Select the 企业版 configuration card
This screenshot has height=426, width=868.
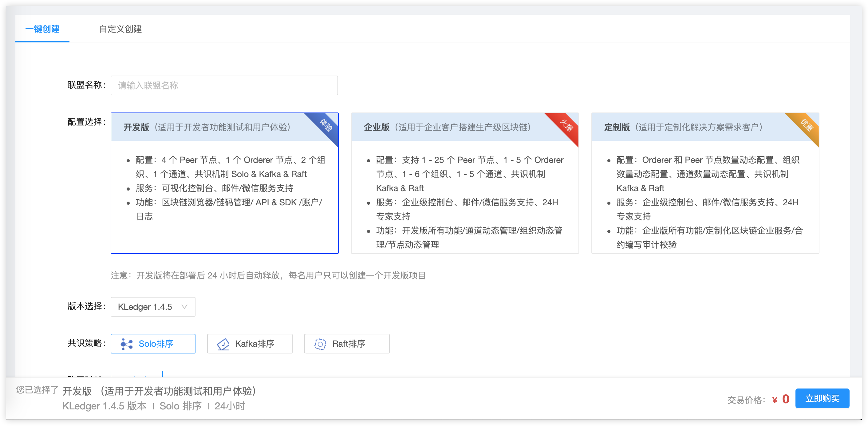click(x=465, y=183)
